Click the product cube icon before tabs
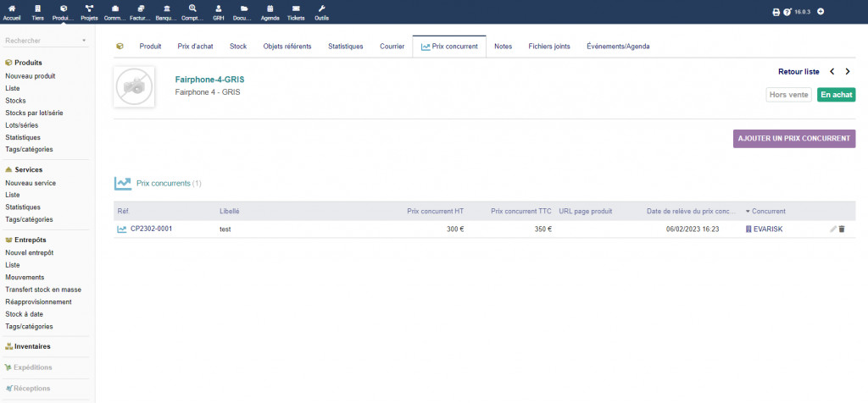Image resolution: width=868 pixels, height=403 pixels. pyautogui.click(x=120, y=47)
